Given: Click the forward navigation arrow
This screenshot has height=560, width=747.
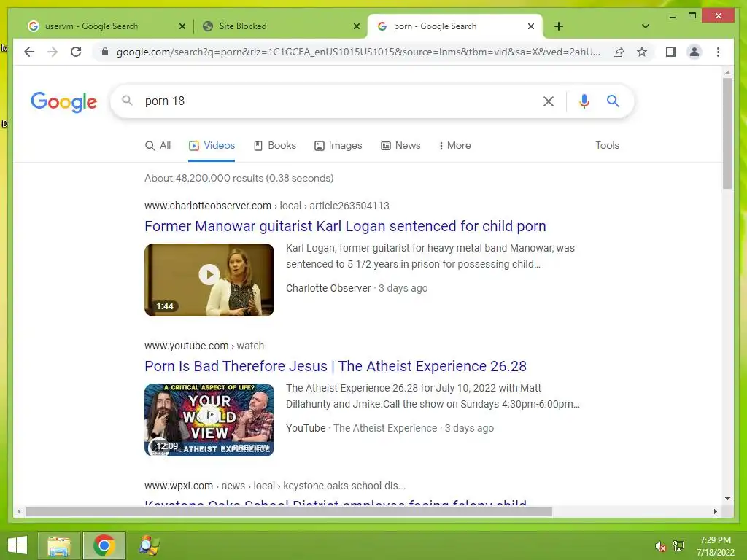Looking at the screenshot, I should tap(53, 52).
